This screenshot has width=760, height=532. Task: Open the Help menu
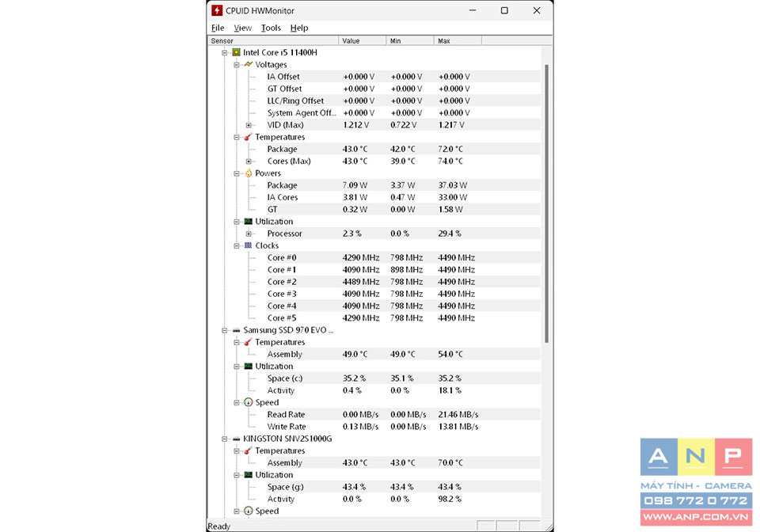(299, 28)
